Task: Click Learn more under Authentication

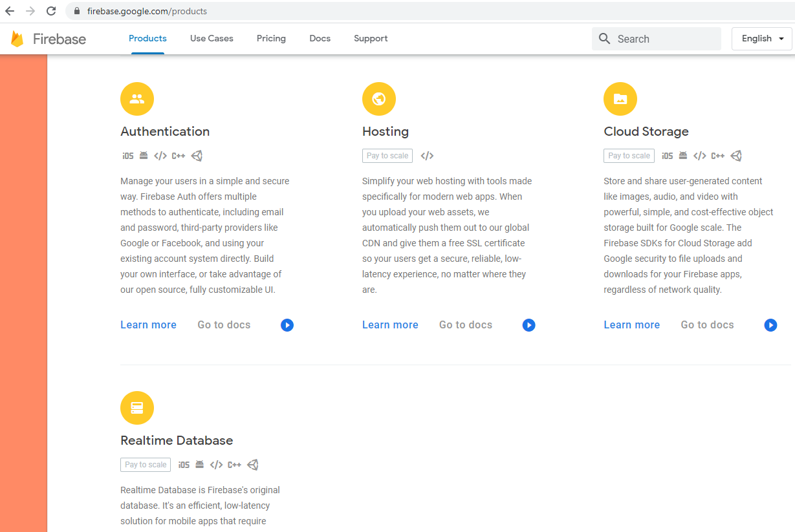Action: click(x=148, y=325)
